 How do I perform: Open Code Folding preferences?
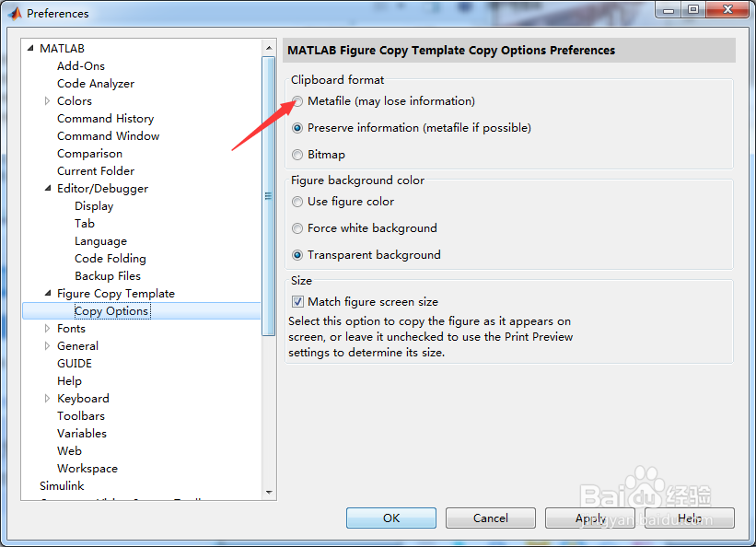[110, 259]
